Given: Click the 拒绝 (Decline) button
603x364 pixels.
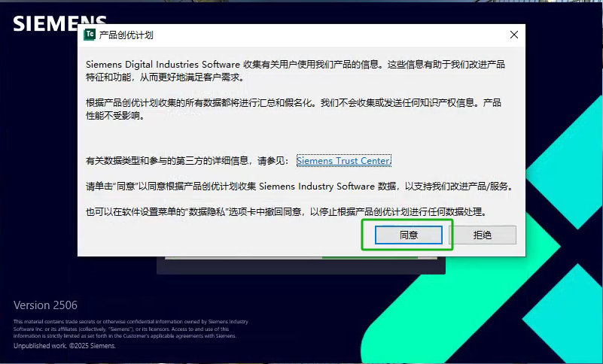Looking at the screenshot, I should pos(483,235).
